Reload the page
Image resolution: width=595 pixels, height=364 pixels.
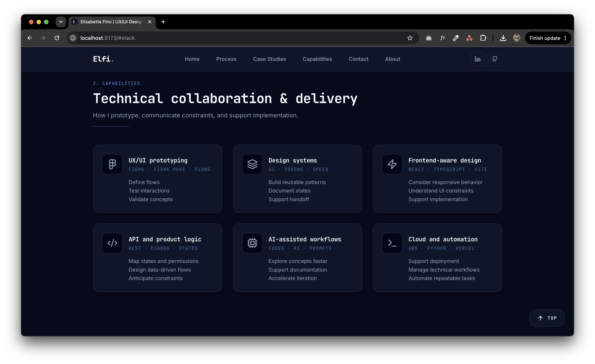pos(57,38)
